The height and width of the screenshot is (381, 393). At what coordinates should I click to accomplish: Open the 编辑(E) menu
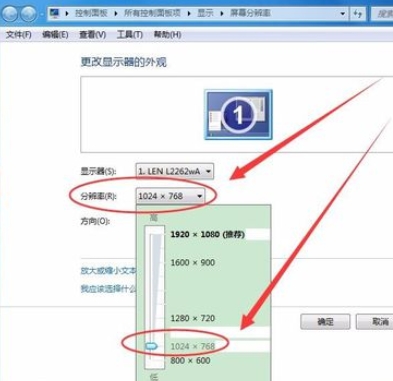[55, 35]
